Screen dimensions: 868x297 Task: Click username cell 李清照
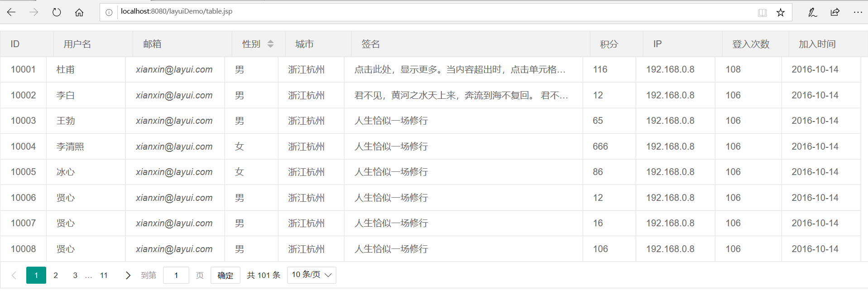(x=86, y=146)
